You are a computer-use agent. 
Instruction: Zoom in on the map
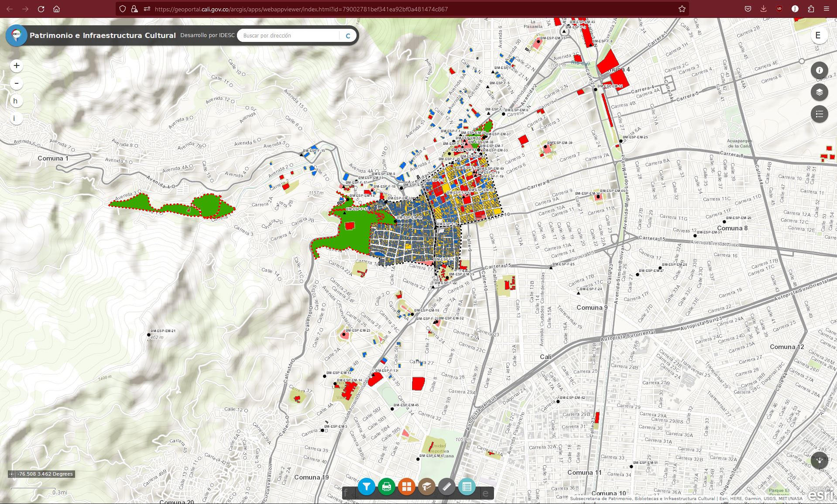pos(17,65)
